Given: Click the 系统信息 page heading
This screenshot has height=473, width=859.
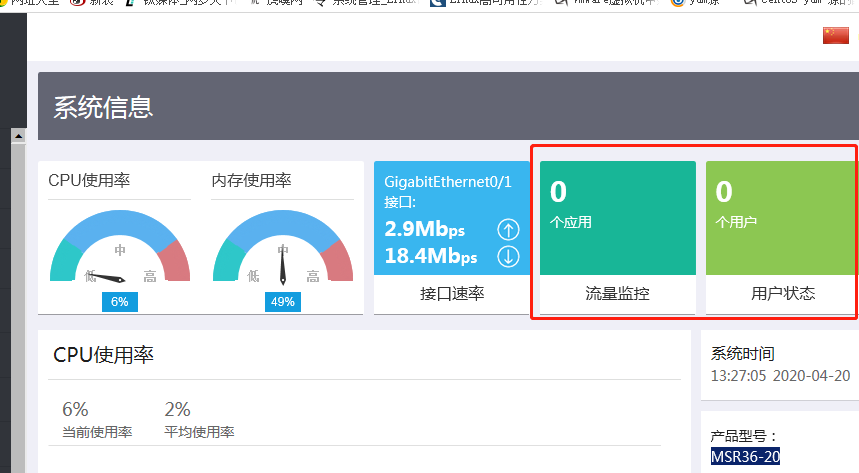Looking at the screenshot, I should (x=103, y=107).
